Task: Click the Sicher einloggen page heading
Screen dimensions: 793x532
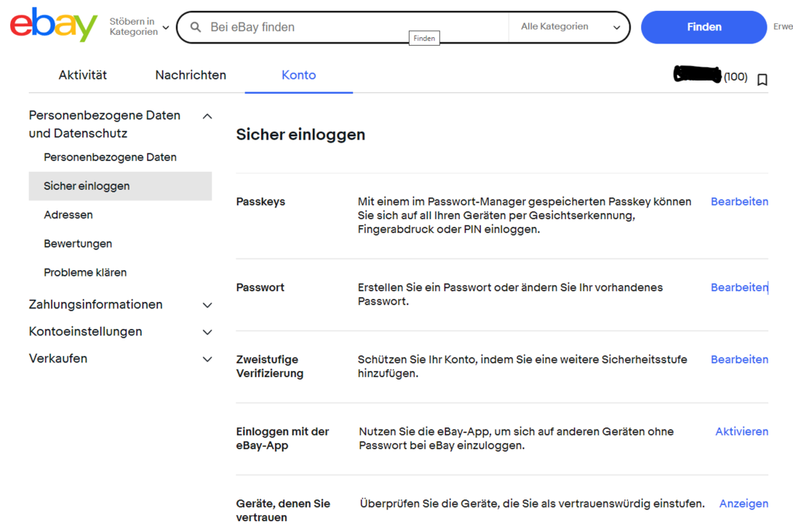Action: coord(300,135)
